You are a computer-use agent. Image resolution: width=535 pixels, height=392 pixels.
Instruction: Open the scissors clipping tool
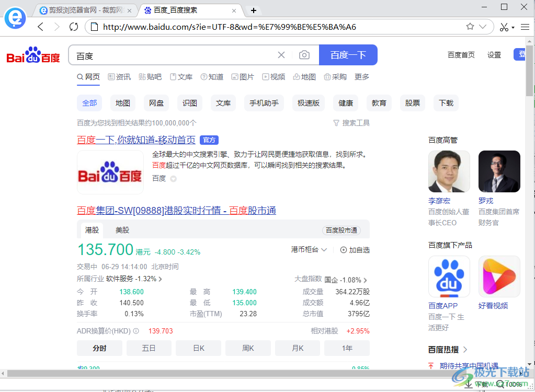pyautogui.click(x=504, y=27)
